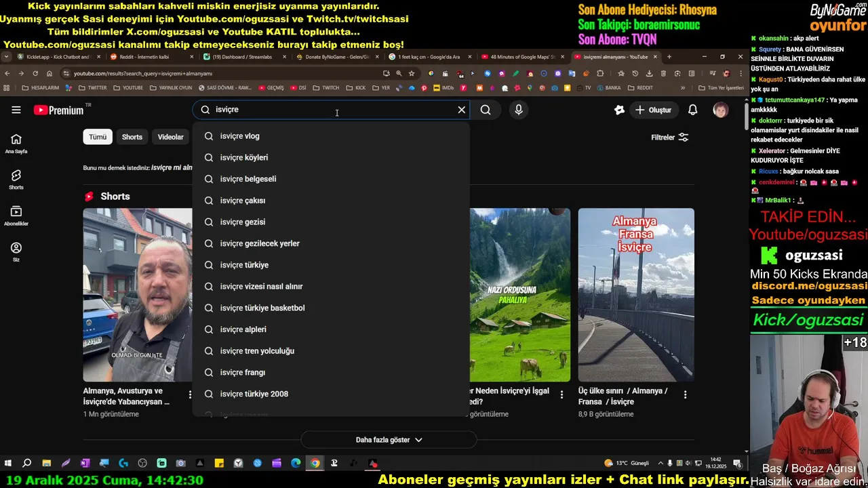Choose the suggestion isviçre çakısı
Viewport: 868px width, 488px height.
(331, 201)
